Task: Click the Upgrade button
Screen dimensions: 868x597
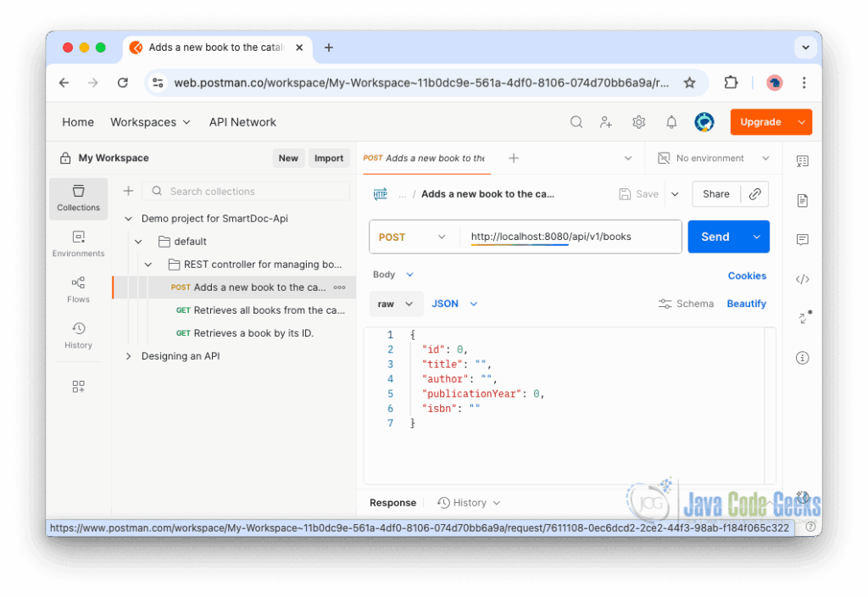Action: click(x=760, y=122)
